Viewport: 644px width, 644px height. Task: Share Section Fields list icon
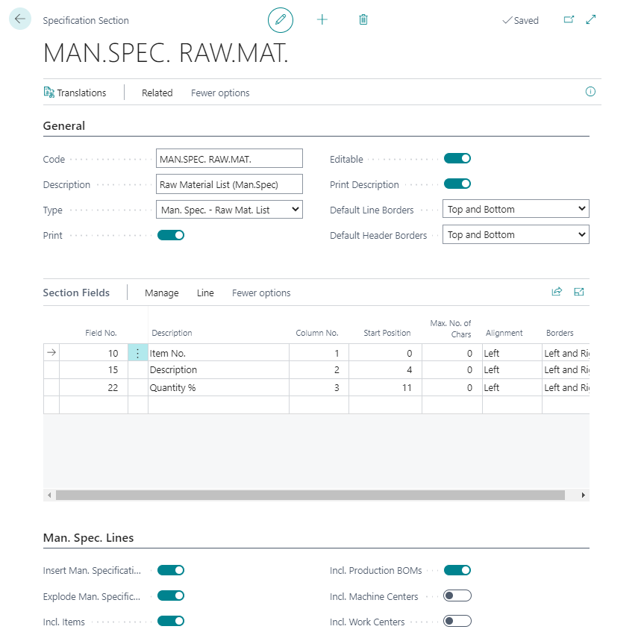pyautogui.click(x=557, y=292)
